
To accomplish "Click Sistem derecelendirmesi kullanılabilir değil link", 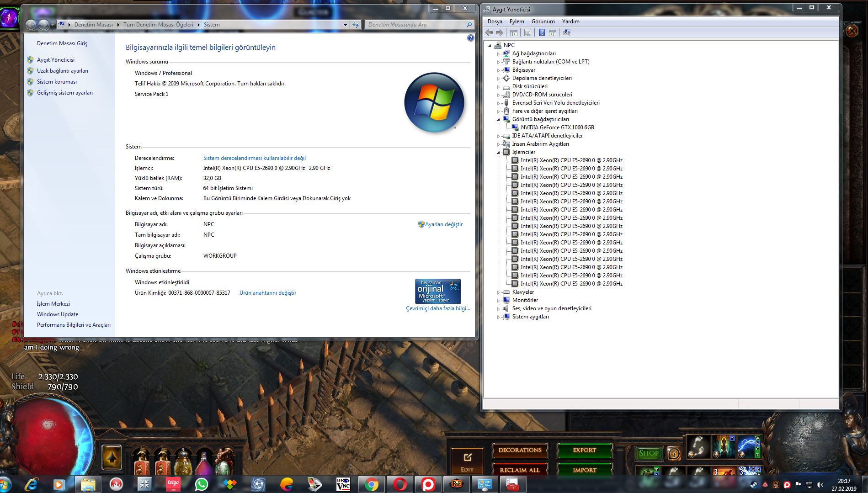I will coord(255,158).
